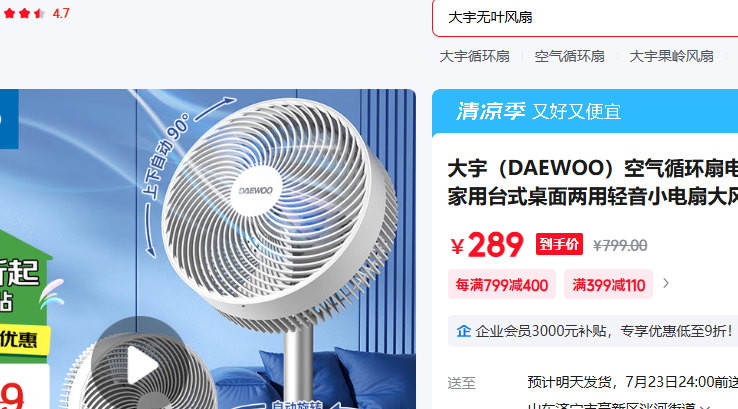This screenshot has width=738, height=409.
Task: Click the 4.7 rating score
Action: click(x=61, y=14)
